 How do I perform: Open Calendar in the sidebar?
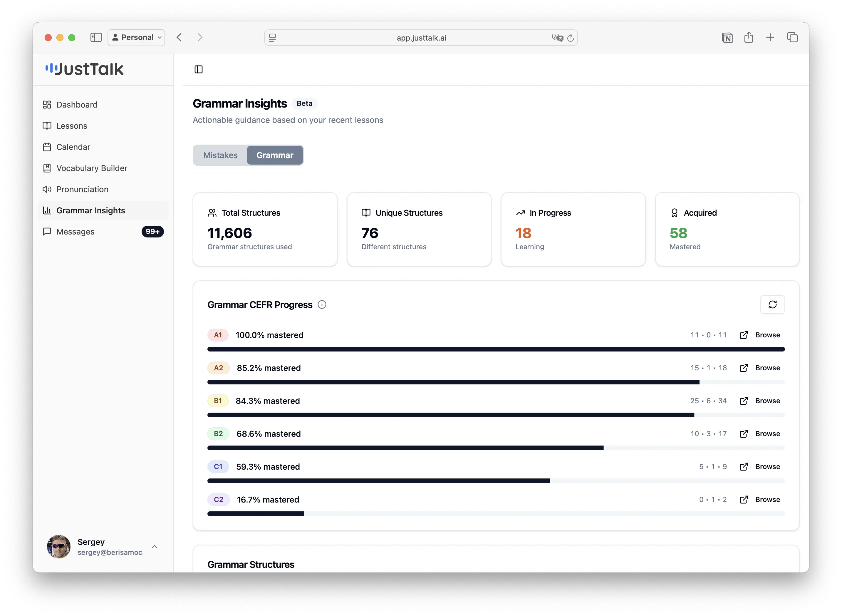103,147
